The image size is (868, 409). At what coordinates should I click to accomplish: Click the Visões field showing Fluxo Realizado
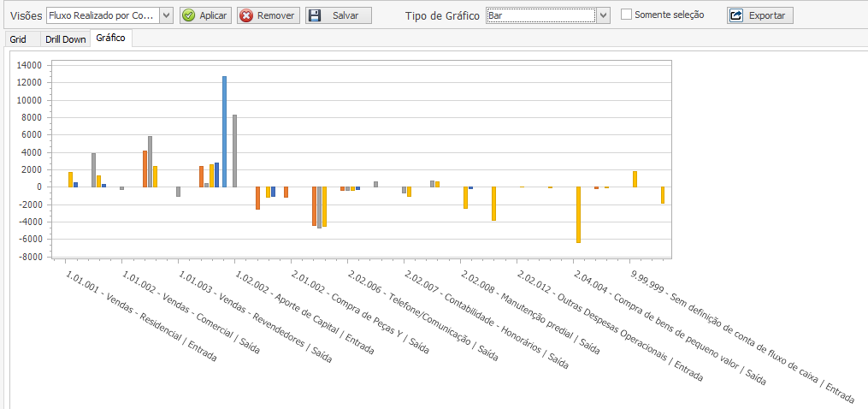[103, 15]
